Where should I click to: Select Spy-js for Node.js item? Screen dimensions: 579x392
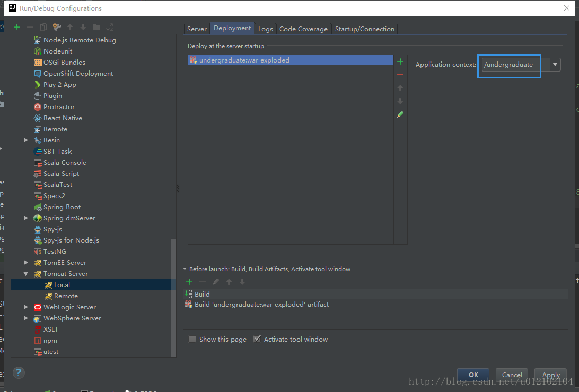(66, 240)
